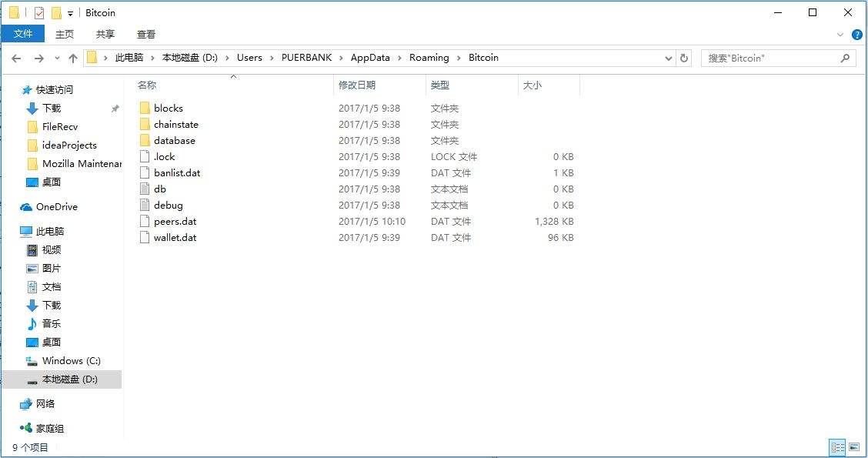Image resolution: width=868 pixels, height=458 pixels.
Task: Click the search magnifier icon
Action: point(846,59)
